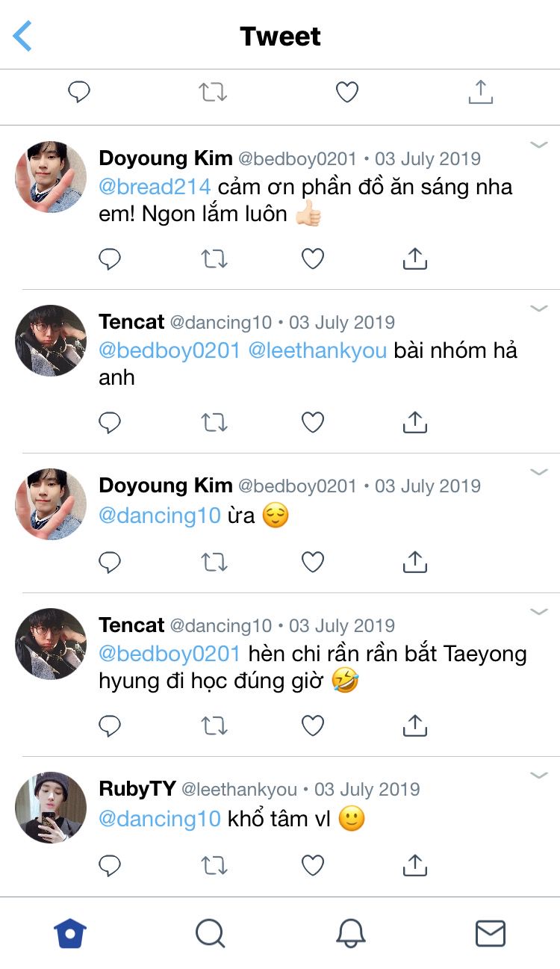Reply to Doyoung Kim's breakfast thank-you tweet

110,258
